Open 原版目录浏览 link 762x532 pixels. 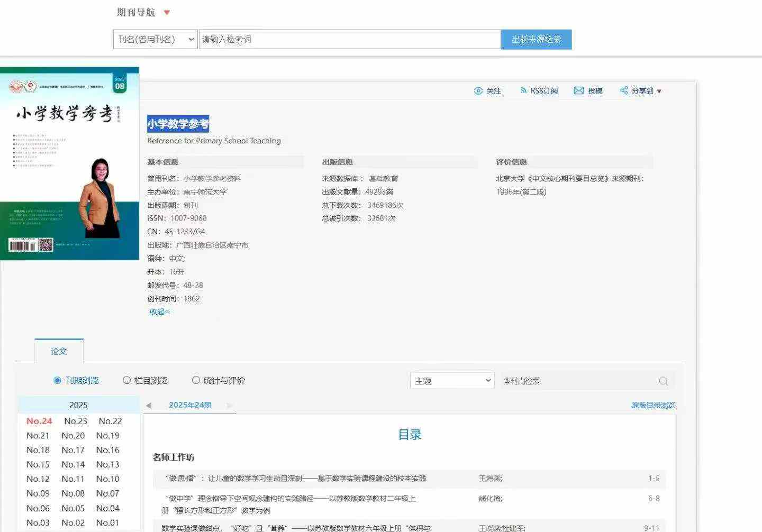pyautogui.click(x=653, y=405)
